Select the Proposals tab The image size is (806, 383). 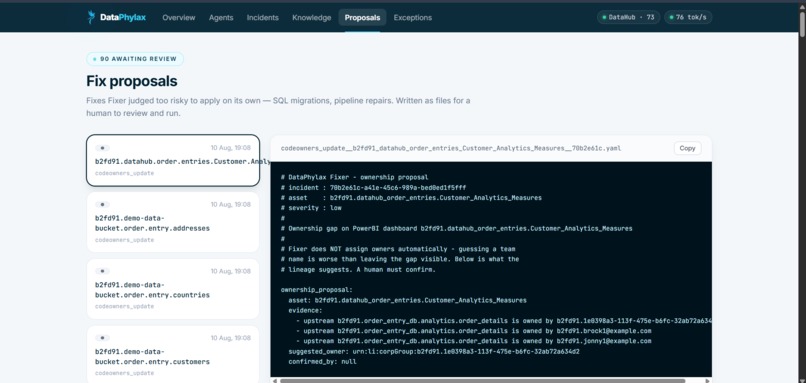(362, 17)
